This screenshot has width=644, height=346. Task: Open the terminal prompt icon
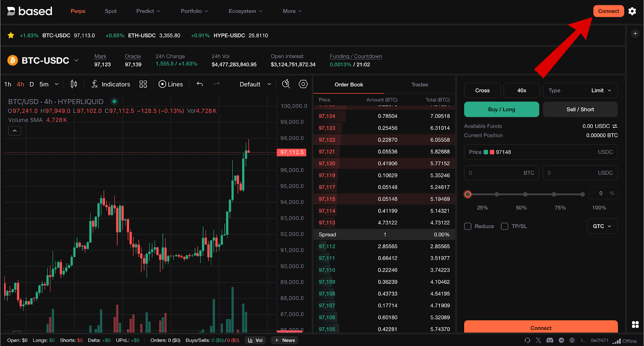coord(582,340)
